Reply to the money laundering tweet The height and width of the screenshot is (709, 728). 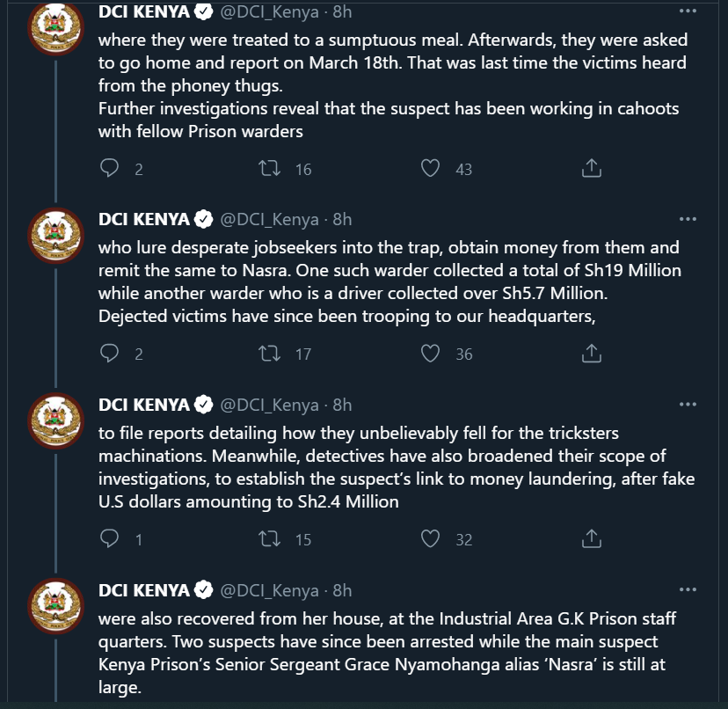pos(110,538)
